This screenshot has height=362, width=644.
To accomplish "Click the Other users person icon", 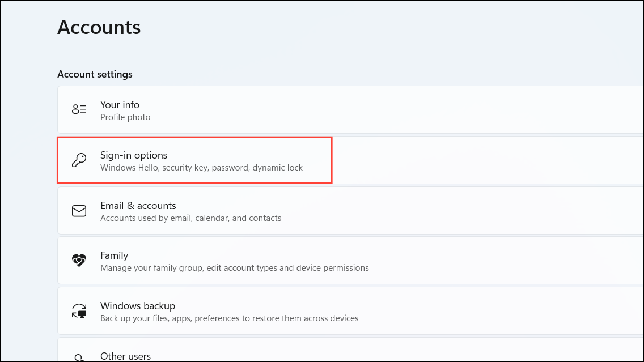I will tap(79, 358).
